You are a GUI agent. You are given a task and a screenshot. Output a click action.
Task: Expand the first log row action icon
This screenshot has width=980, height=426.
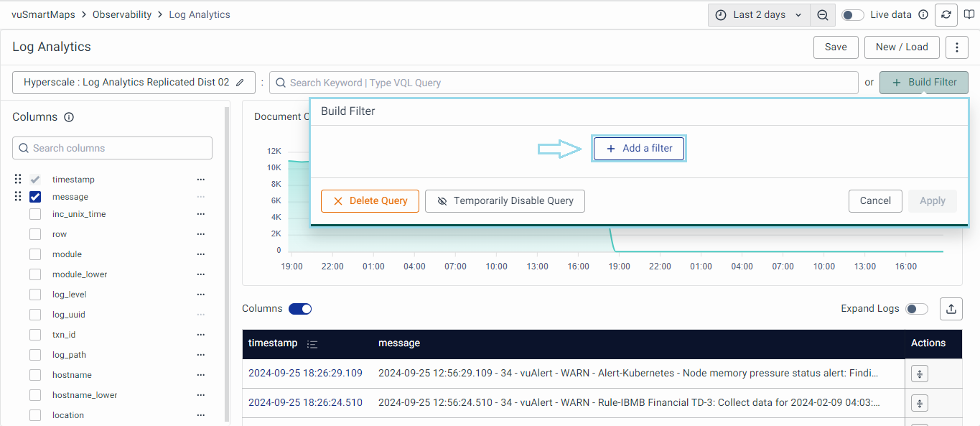click(920, 374)
